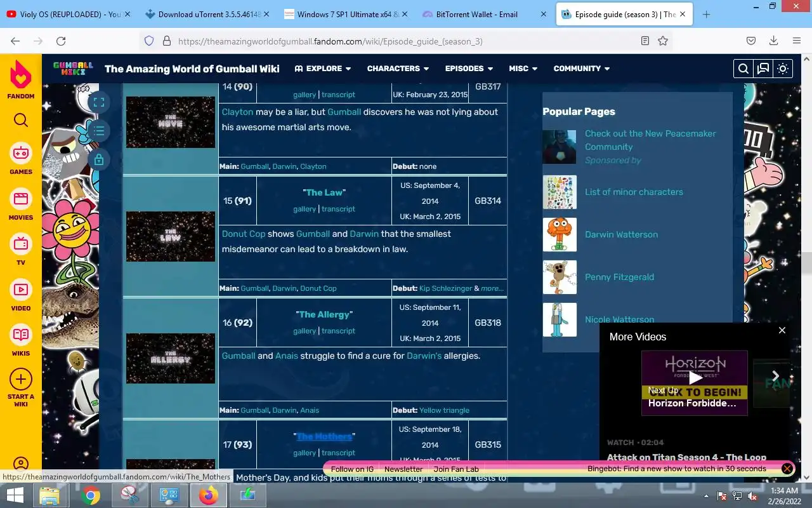
Task: Click the Newsletter button
Action: tap(403, 469)
